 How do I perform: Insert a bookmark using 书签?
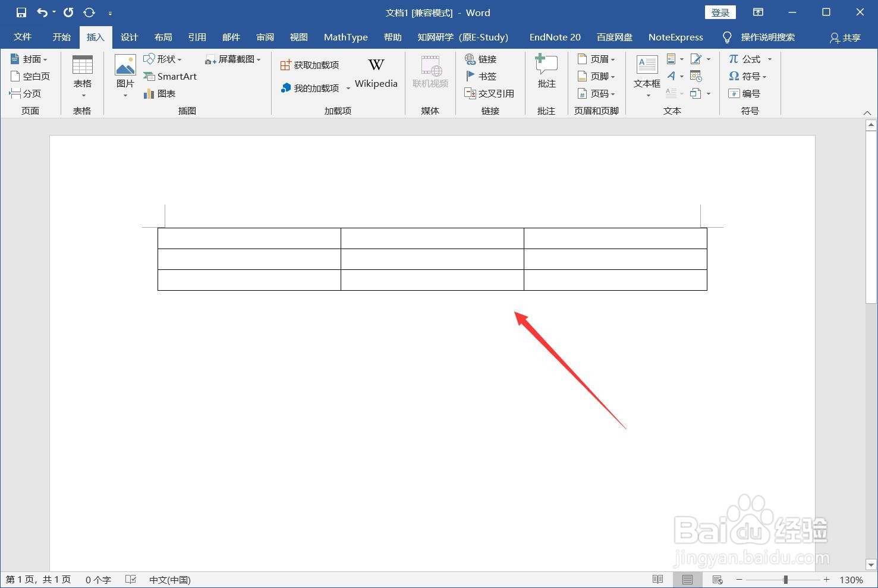[x=483, y=76]
